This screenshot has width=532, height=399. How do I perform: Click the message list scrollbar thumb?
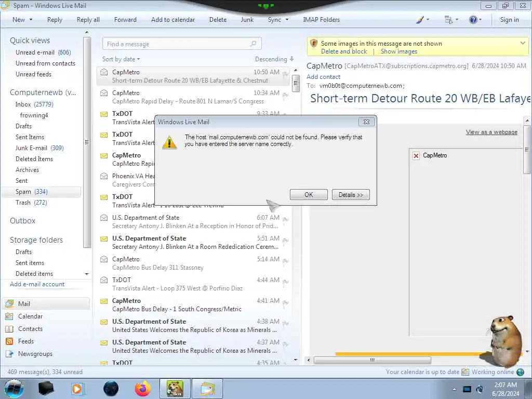tap(296, 83)
